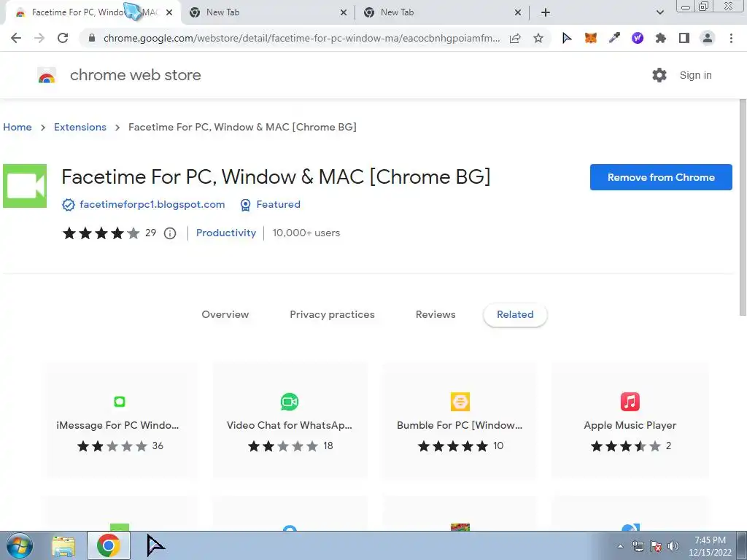Screen dimensions: 747x560
Task: Go to Home breadcrumb link
Action: click(x=18, y=127)
